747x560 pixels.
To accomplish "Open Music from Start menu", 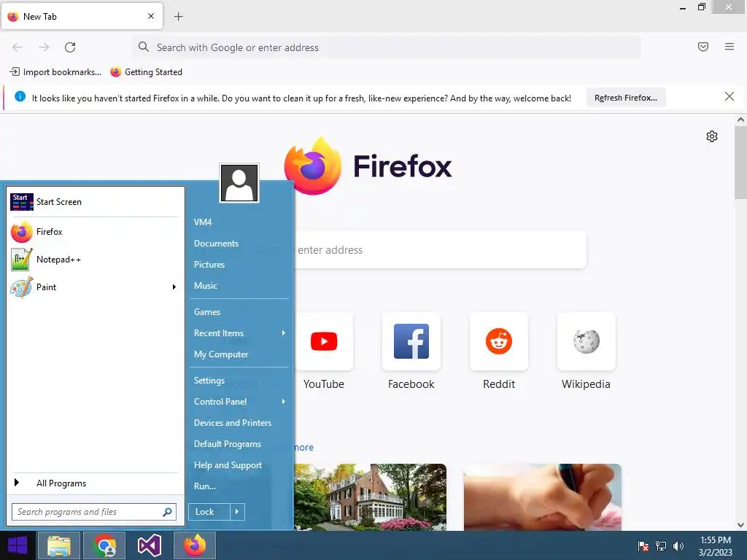I will pos(205,286).
